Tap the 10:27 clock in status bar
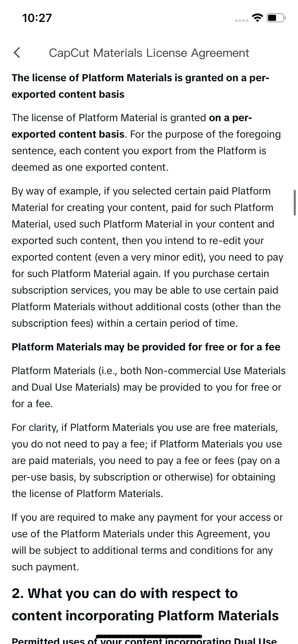This screenshot has width=298, height=644. [37, 18]
